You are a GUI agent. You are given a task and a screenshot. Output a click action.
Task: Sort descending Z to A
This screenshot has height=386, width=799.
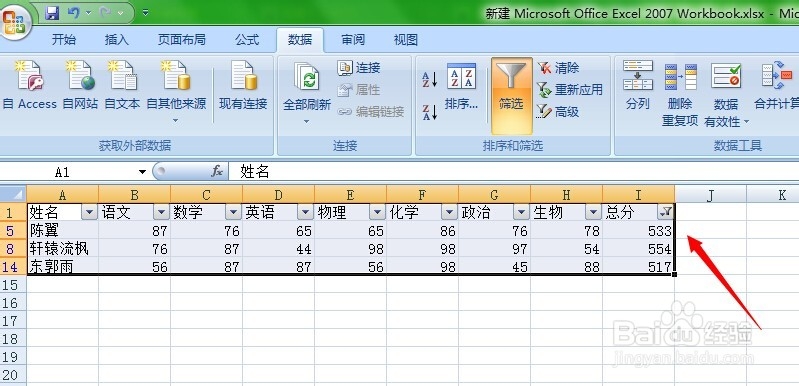(430, 112)
